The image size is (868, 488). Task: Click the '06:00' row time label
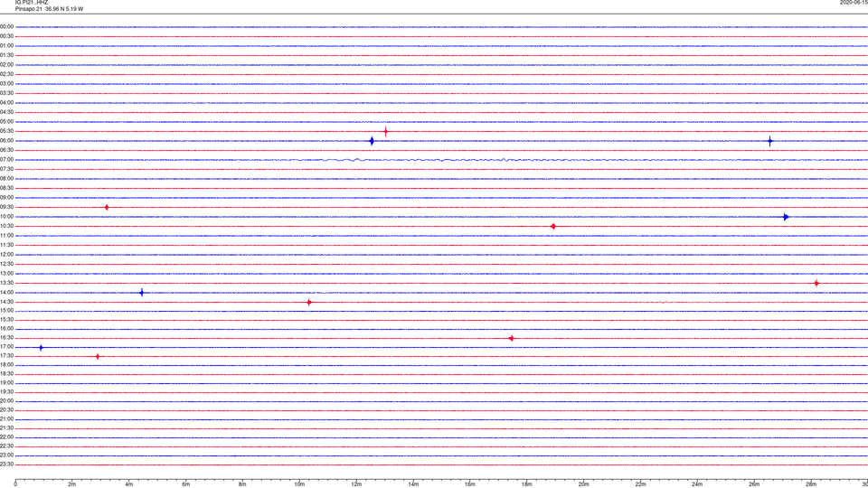click(x=6, y=141)
